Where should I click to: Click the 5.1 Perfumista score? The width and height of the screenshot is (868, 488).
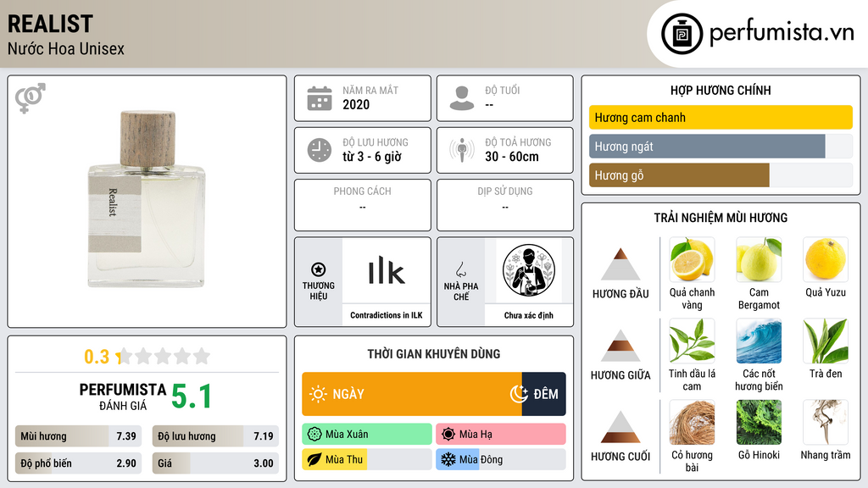pyautogui.click(x=192, y=396)
